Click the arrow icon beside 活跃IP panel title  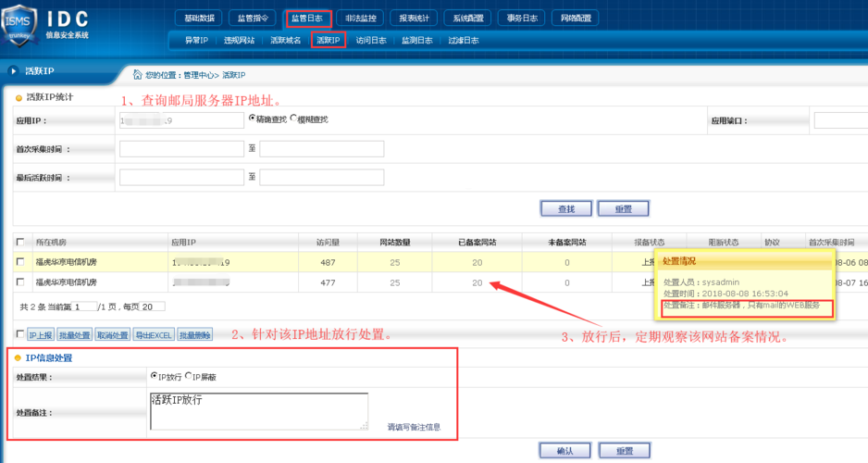pyautogui.click(x=13, y=71)
